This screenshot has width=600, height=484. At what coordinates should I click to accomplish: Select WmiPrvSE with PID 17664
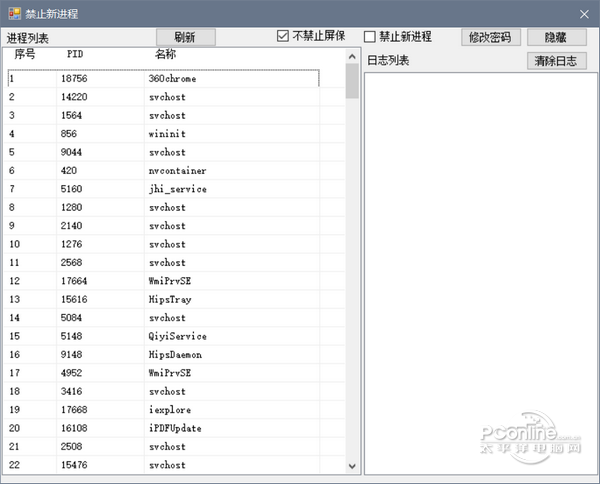(x=163, y=280)
